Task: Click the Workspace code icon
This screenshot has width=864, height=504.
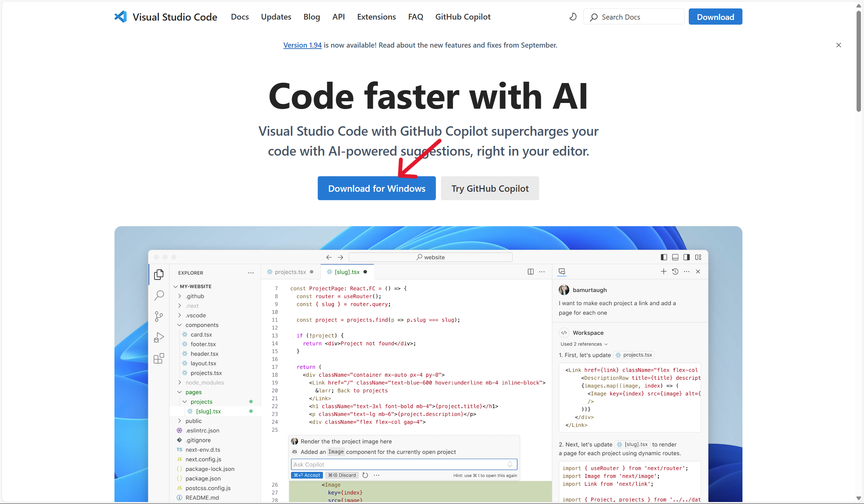Action: [564, 333]
